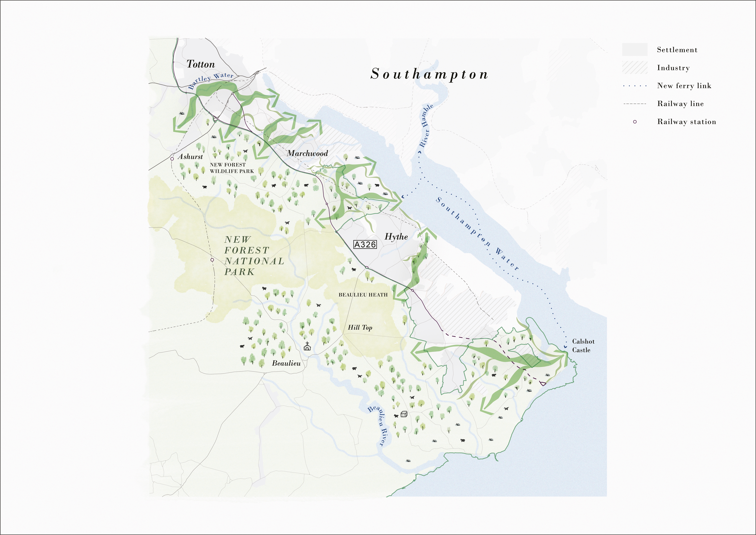Click the Marchwood place name

click(307, 153)
